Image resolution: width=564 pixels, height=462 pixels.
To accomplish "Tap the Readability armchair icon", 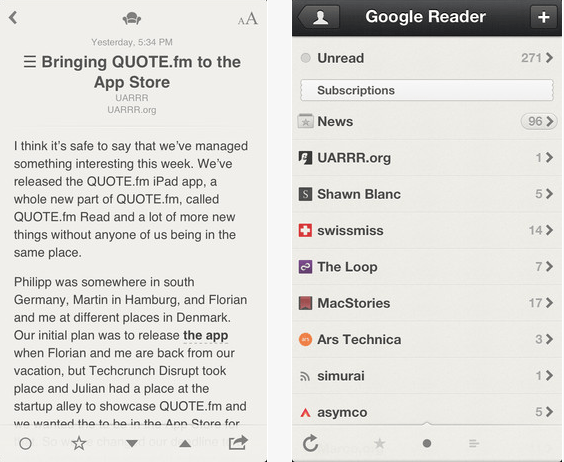I will (132, 18).
